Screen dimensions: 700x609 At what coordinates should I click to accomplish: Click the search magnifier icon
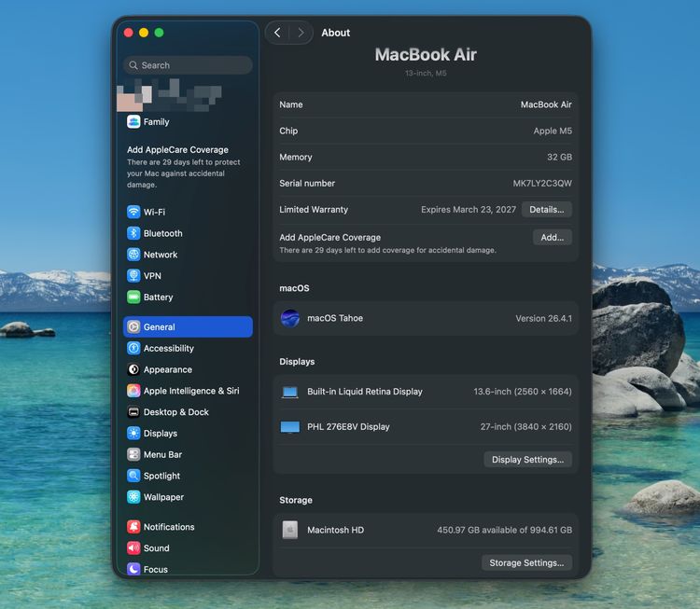click(133, 65)
